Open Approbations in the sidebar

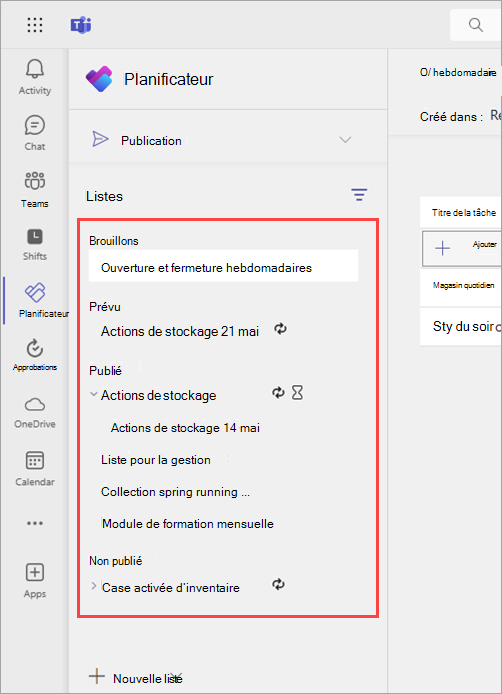[x=35, y=355]
